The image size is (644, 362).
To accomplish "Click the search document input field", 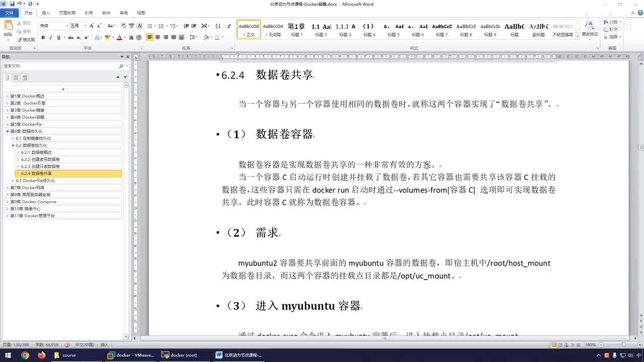I will [60, 66].
